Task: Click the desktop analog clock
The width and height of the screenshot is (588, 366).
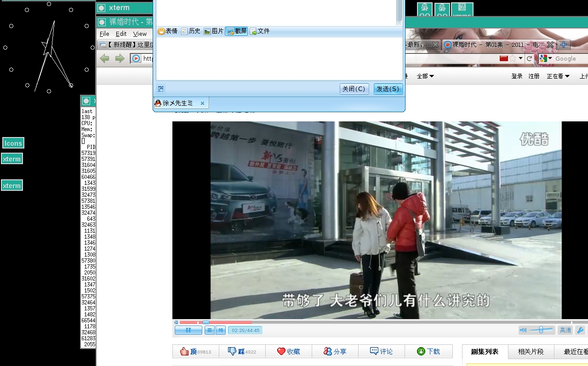Action: pyautogui.click(x=48, y=48)
